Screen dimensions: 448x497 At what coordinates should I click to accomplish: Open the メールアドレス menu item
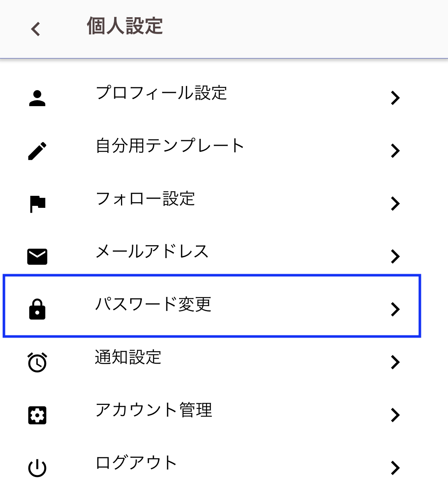tap(212, 253)
